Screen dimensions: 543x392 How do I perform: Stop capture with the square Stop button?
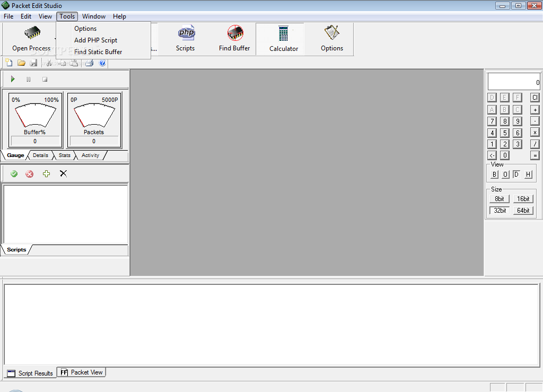(x=45, y=79)
